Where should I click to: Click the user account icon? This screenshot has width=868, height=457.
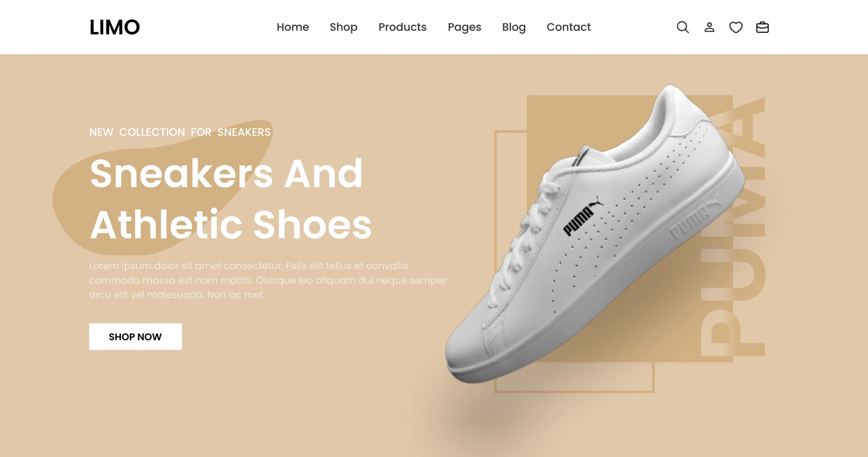[709, 27]
